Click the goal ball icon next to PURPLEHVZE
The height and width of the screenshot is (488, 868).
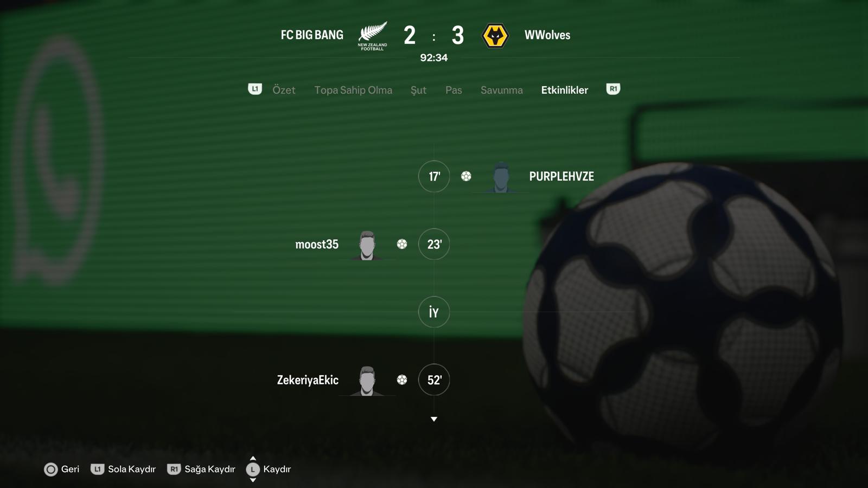466,176
